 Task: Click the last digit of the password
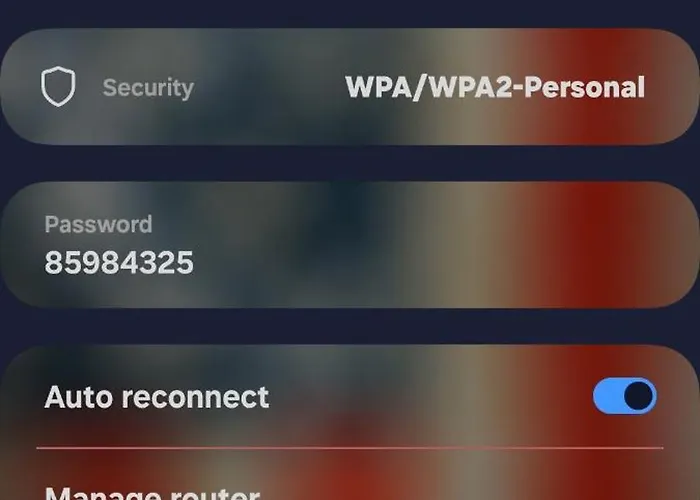tap(185, 262)
